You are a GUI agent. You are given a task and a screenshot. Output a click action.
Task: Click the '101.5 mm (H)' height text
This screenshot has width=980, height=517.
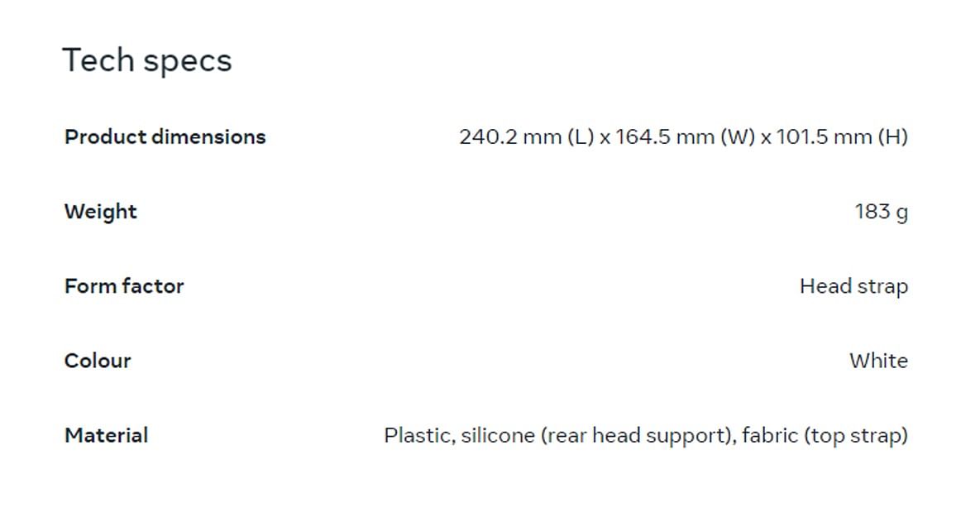tap(843, 136)
